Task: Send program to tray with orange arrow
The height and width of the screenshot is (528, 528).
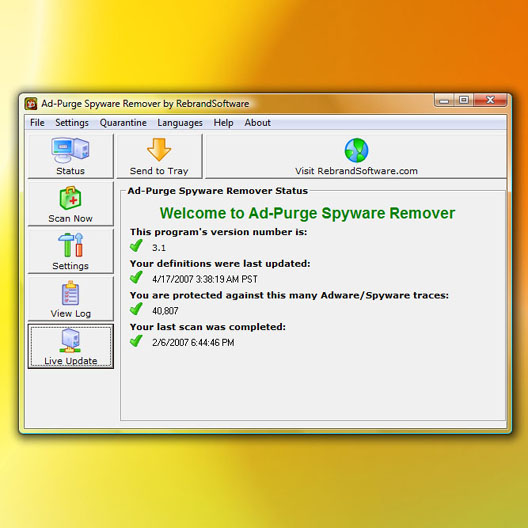Action: pos(159,156)
